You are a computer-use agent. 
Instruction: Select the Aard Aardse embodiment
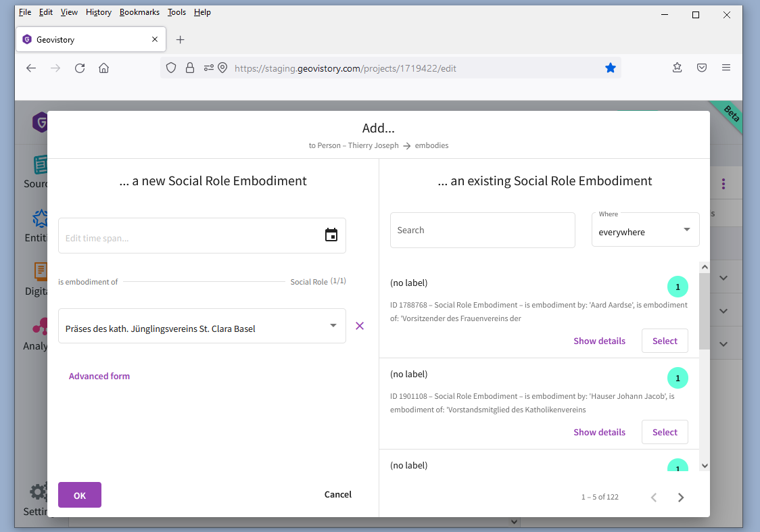[x=665, y=341]
